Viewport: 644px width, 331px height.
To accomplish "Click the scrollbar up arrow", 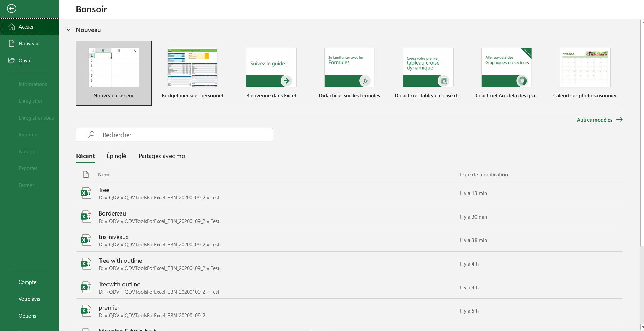I will click(x=642, y=23).
